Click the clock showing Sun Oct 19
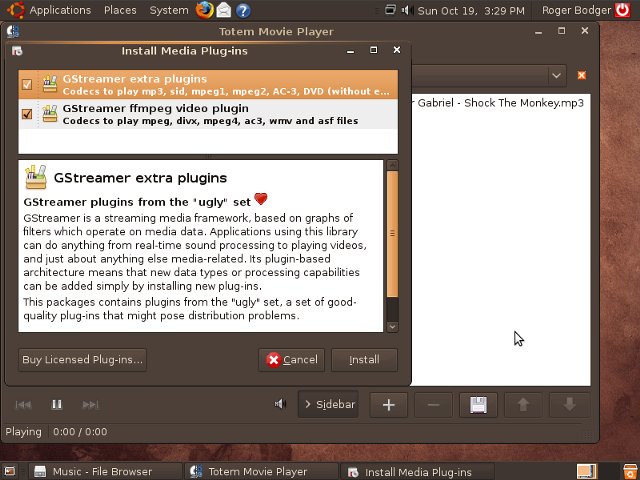This screenshot has height=480, width=640. tap(471, 11)
